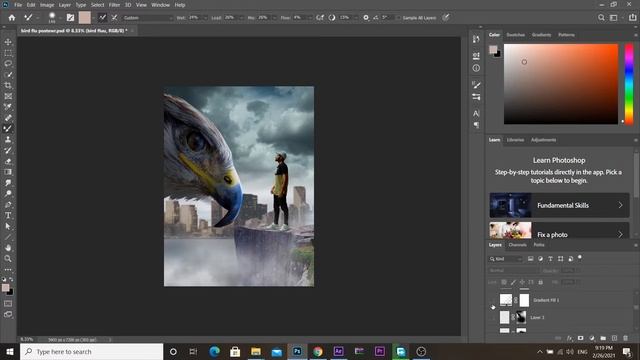Open Character panel A icon

[x=476, y=113]
